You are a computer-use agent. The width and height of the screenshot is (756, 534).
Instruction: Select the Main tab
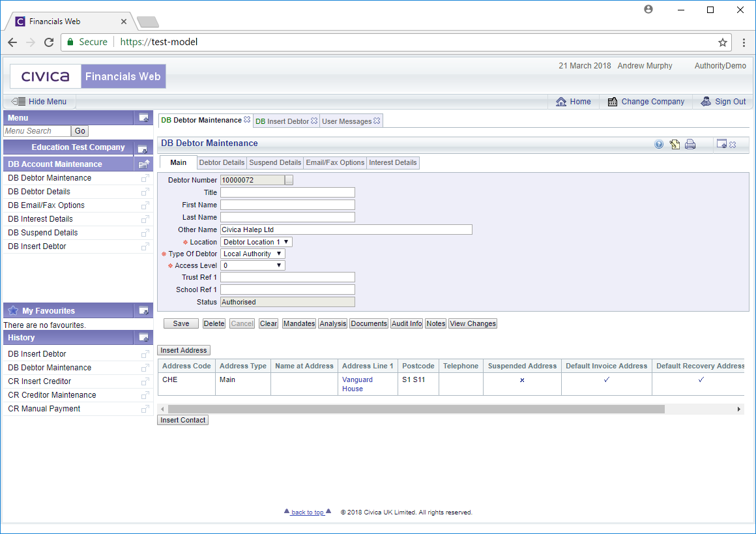pyautogui.click(x=179, y=162)
